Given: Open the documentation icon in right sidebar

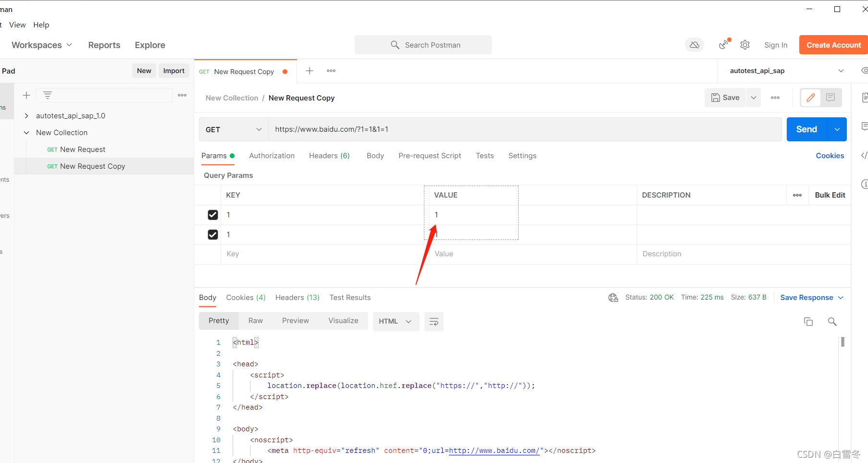Looking at the screenshot, I should (865, 98).
